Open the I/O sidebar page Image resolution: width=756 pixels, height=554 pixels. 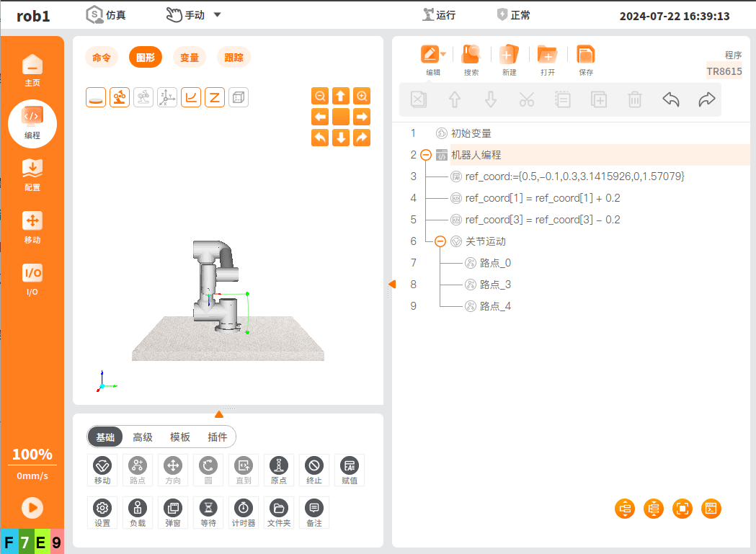(x=32, y=279)
